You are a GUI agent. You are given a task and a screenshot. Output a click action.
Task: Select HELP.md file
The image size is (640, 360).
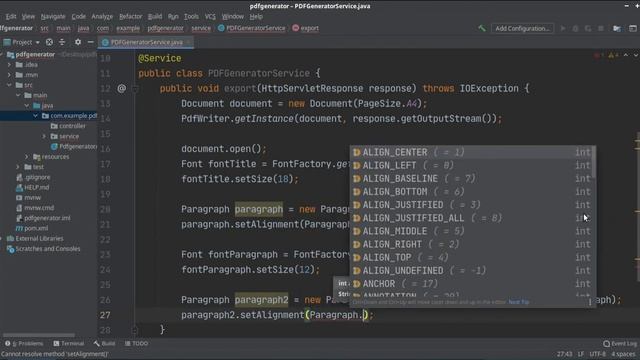32,187
